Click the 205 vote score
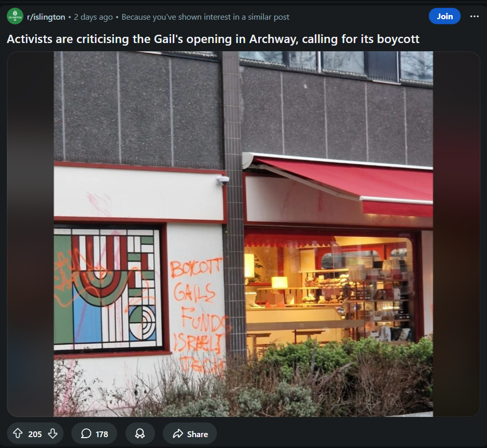This screenshot has height=448, width=487. [35, 434]
